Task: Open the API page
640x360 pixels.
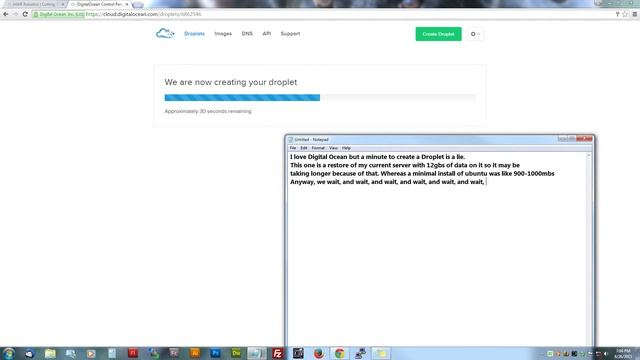Action: [x=267, y=34]
